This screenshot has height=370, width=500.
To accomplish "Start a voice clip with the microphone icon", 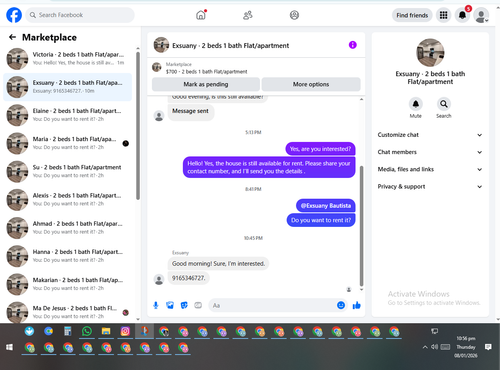I will [156, 305].
